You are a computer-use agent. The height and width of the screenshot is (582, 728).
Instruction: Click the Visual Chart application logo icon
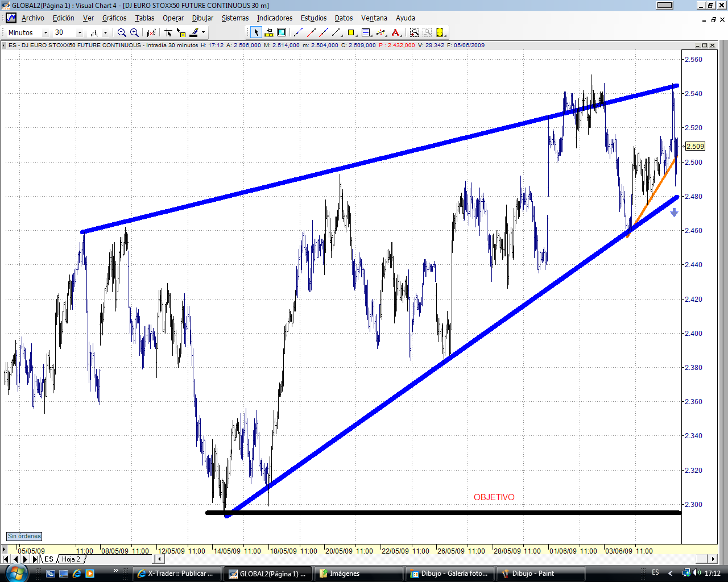point(11,18)
